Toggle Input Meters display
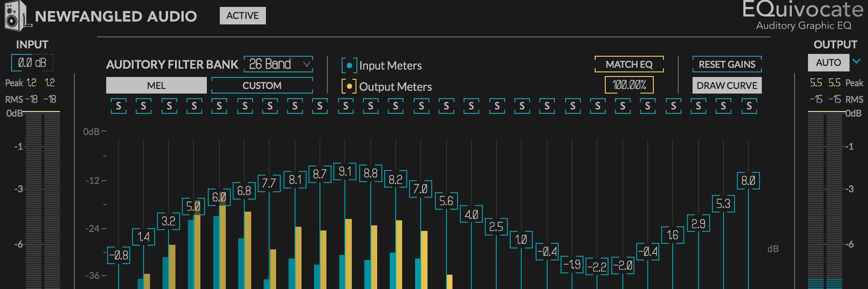The image size is (868, 289). tap(349, 65)
